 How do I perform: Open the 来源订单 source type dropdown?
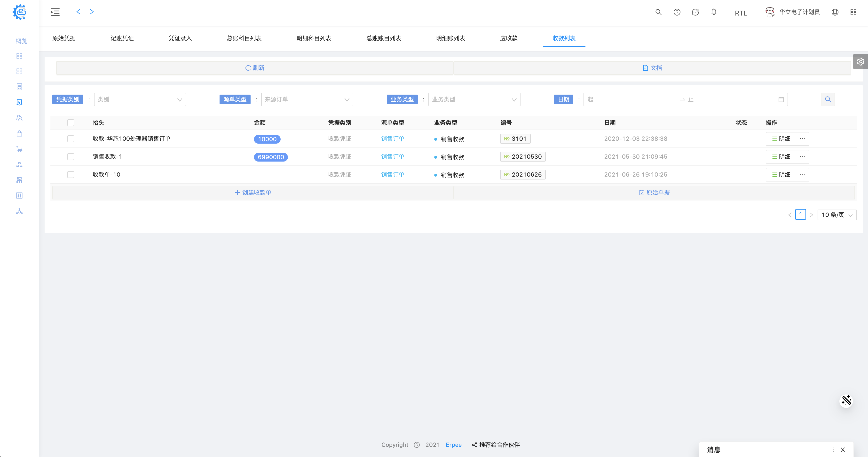coord(307,99)
